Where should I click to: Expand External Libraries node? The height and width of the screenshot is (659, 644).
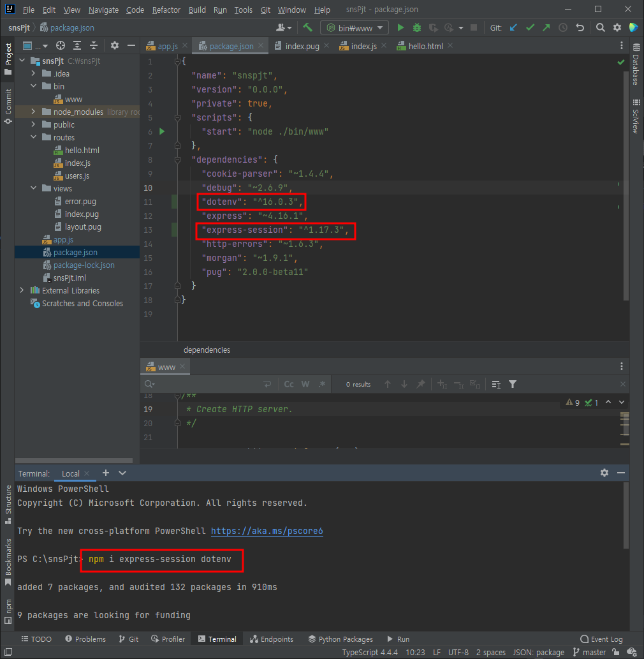(x=22, y=290)
